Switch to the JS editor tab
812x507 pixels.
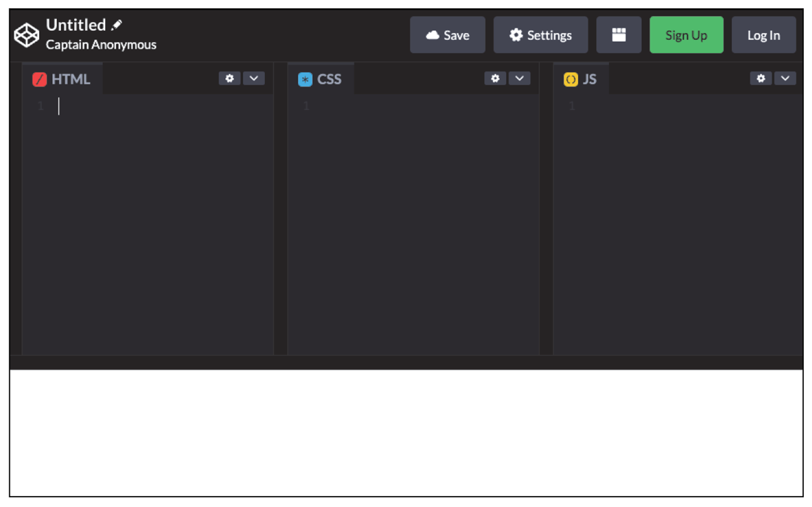pyautogui.click(x=581, y=79)
